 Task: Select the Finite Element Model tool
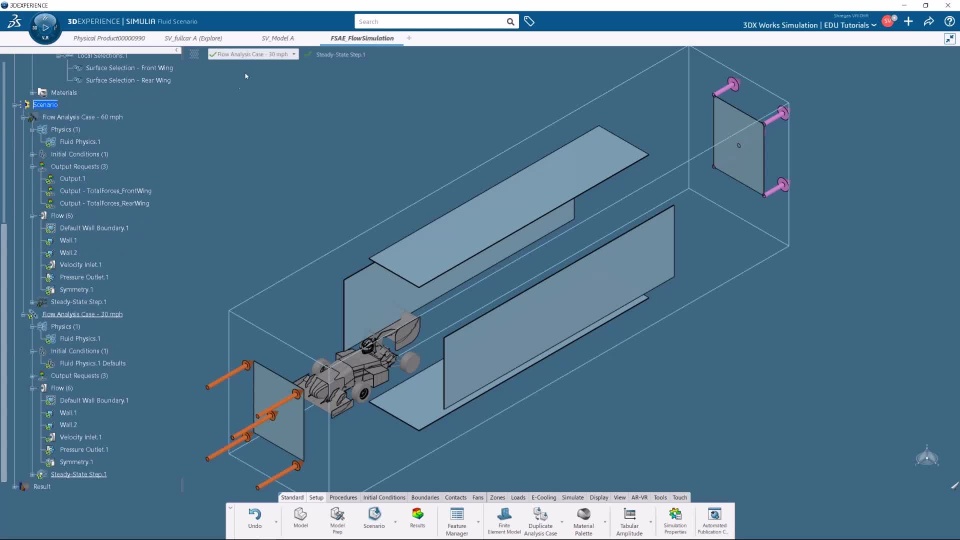(504, 521)
